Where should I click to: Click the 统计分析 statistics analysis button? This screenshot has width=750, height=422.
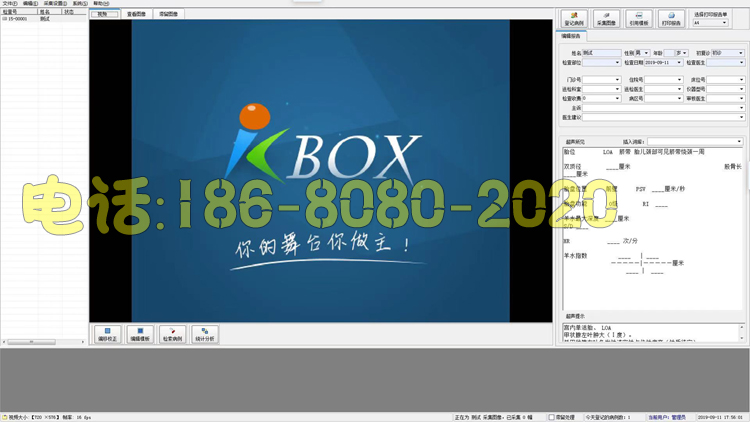pos(205,334)
